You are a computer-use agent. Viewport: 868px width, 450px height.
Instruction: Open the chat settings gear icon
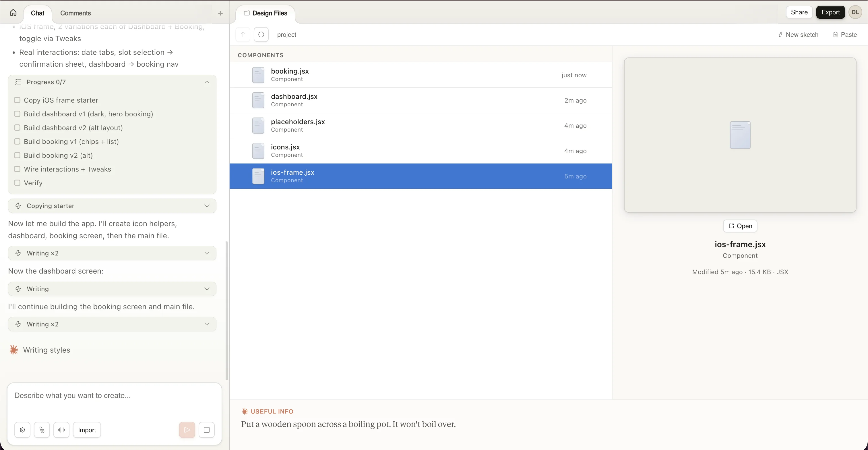[22, 430]
